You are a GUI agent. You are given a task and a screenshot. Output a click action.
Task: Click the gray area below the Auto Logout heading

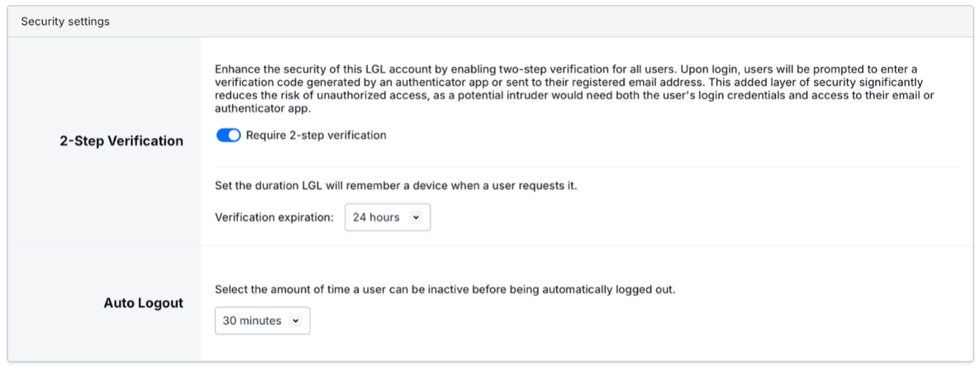tap(103, 339)
